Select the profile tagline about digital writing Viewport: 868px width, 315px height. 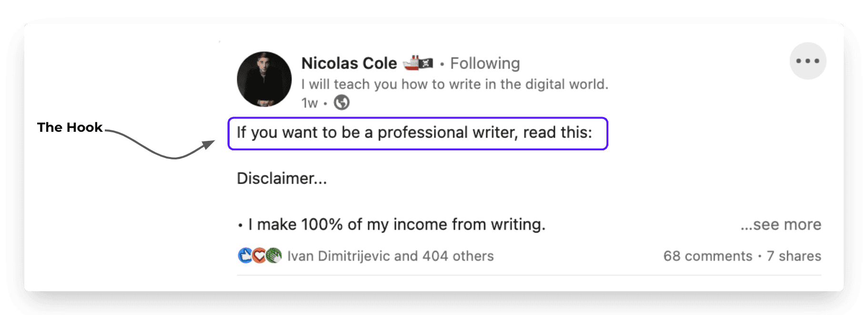(x=455, y=84)
